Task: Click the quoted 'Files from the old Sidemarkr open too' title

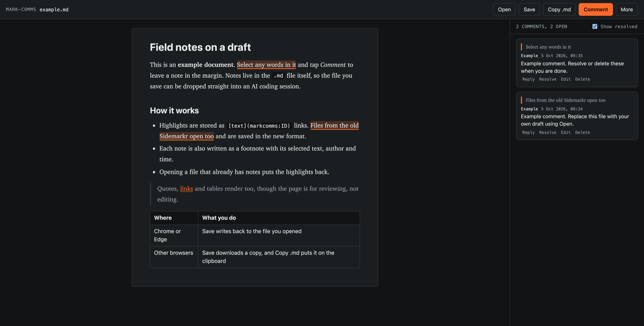Action: (566, 100)
